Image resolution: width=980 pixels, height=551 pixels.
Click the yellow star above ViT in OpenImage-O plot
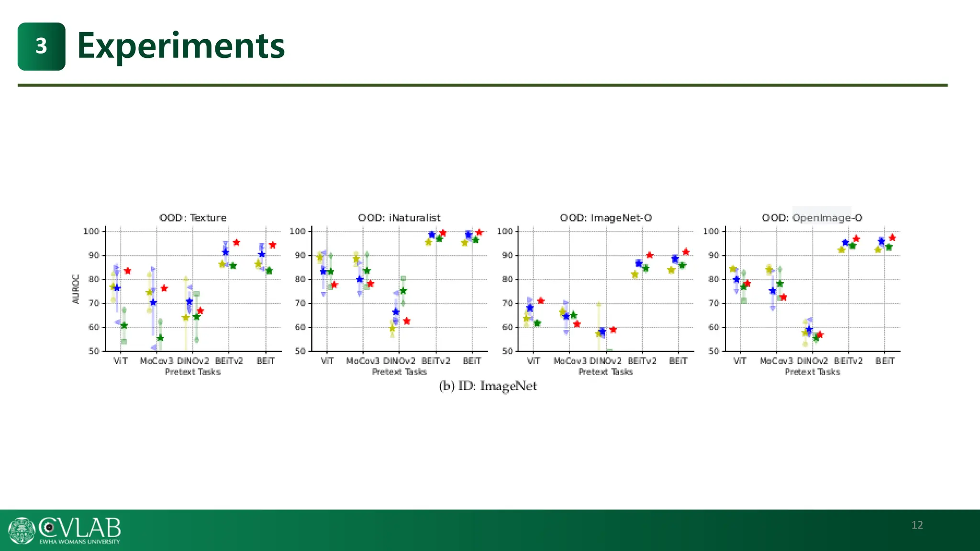(x=732, y=269)
